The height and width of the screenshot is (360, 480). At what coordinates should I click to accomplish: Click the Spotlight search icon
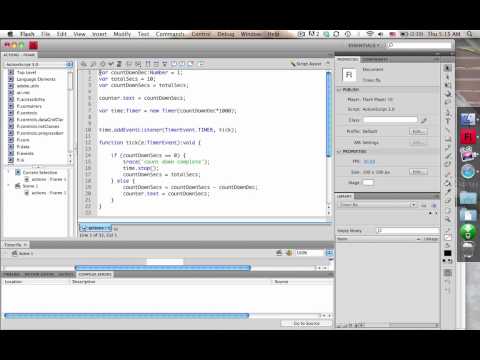(470, 34)
